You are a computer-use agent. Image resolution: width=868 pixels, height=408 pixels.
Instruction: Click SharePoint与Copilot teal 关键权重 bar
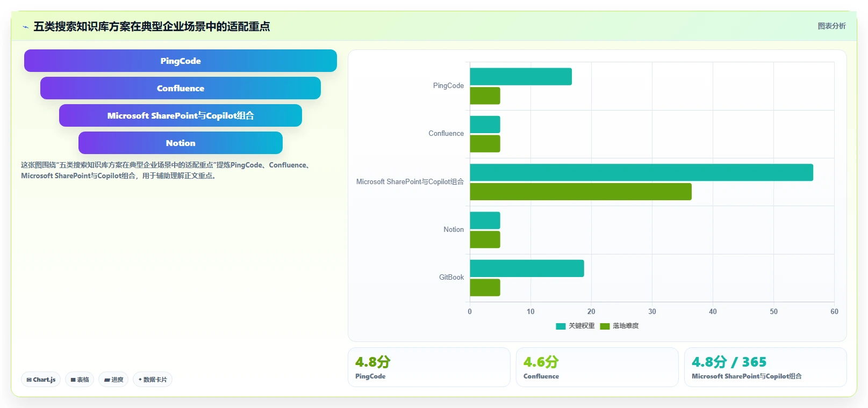[642, 172]
